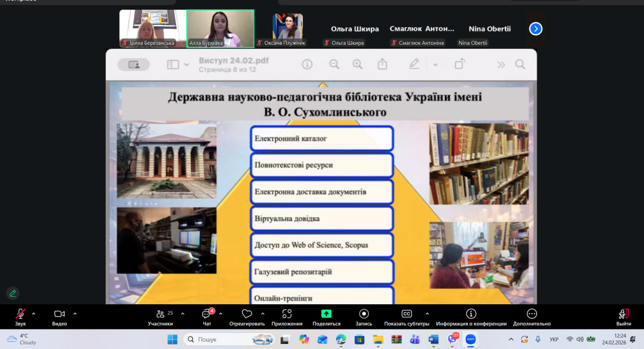
Task: Leave the meeting with Выйти button
Action: point(623,314)
